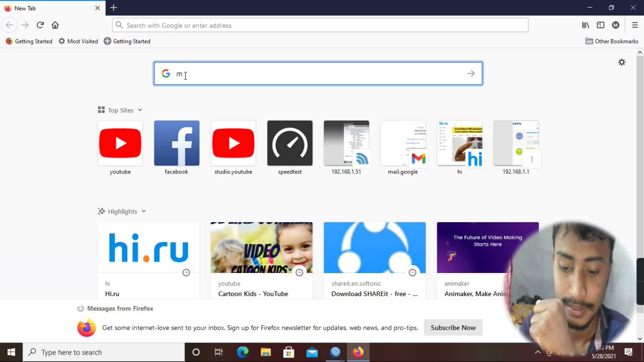
Task: Open new tab page settings gear
Action: tap(622, 62)
